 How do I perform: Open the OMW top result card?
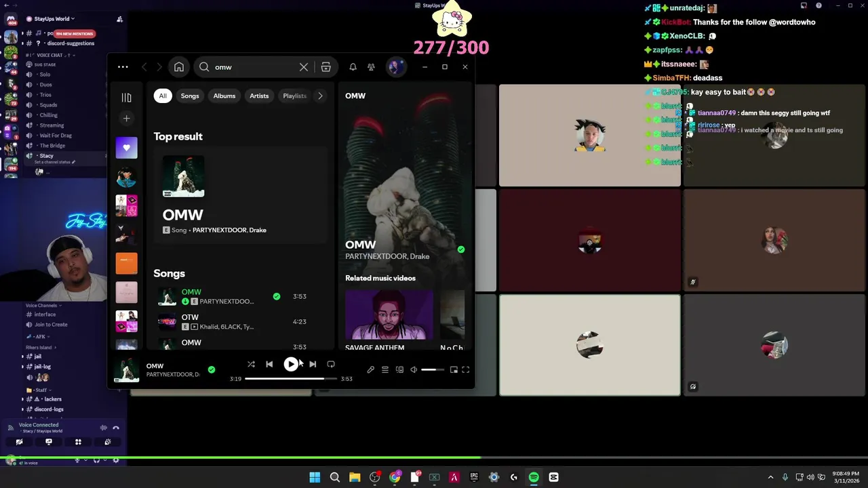pyautogui.click(x=240, y=195)
